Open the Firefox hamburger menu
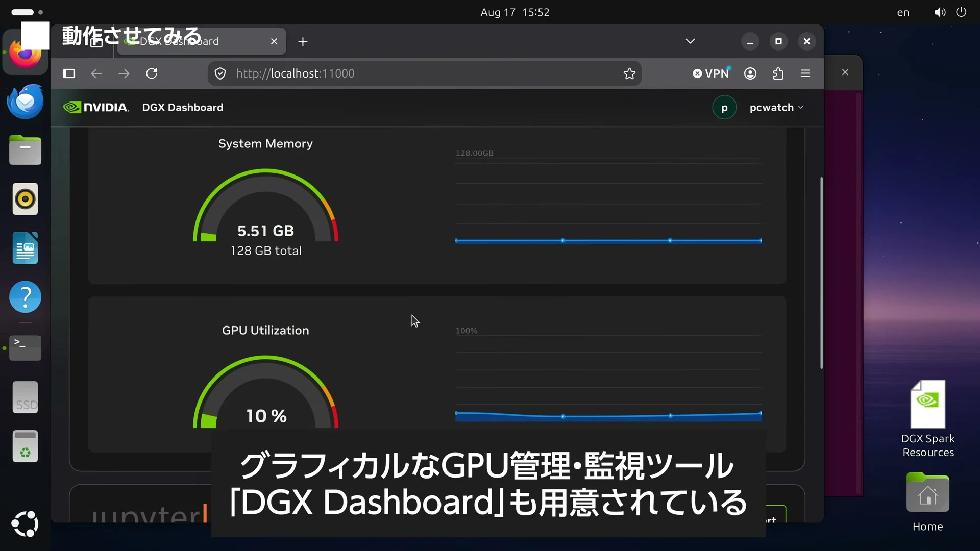This screenshot has width=980, height=551. point(805,73)
